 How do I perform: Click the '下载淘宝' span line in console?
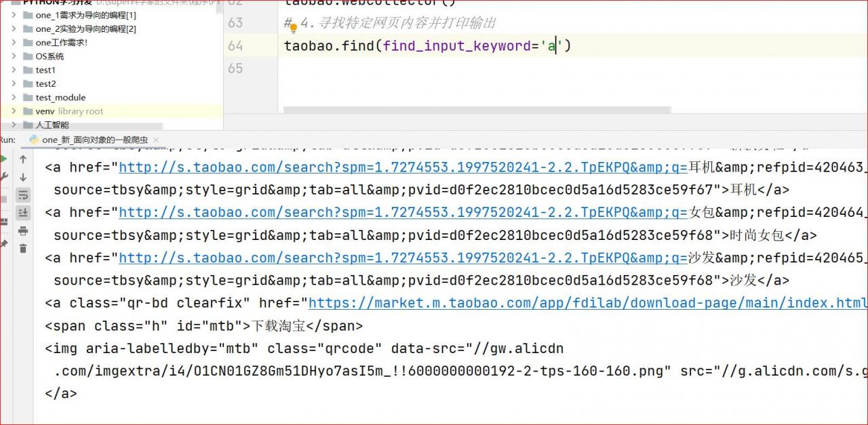click(x=204, y=326)
